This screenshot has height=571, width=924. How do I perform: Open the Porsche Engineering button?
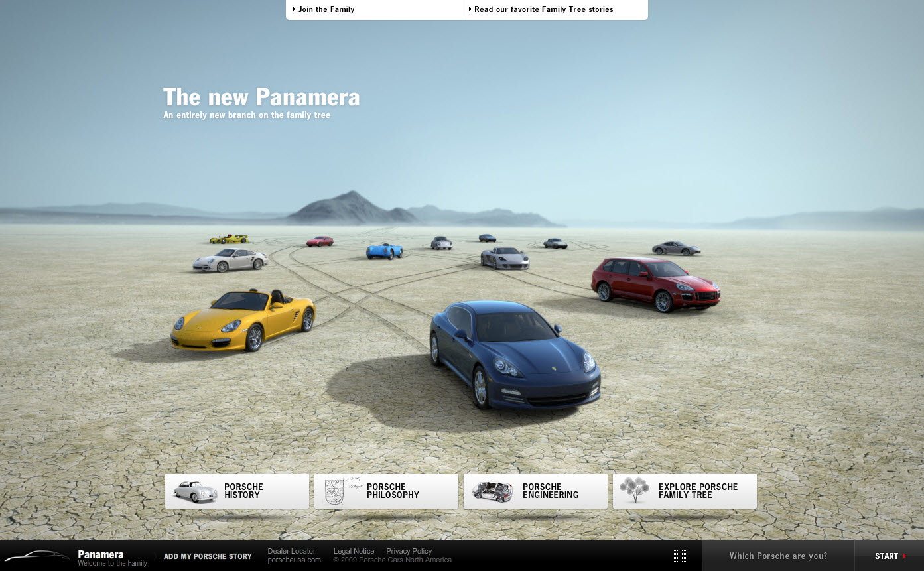point(535,491)
